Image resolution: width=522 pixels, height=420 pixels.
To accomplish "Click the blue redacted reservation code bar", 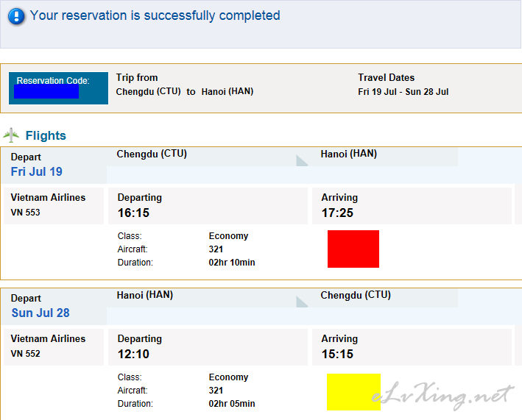I will point(46,91).
